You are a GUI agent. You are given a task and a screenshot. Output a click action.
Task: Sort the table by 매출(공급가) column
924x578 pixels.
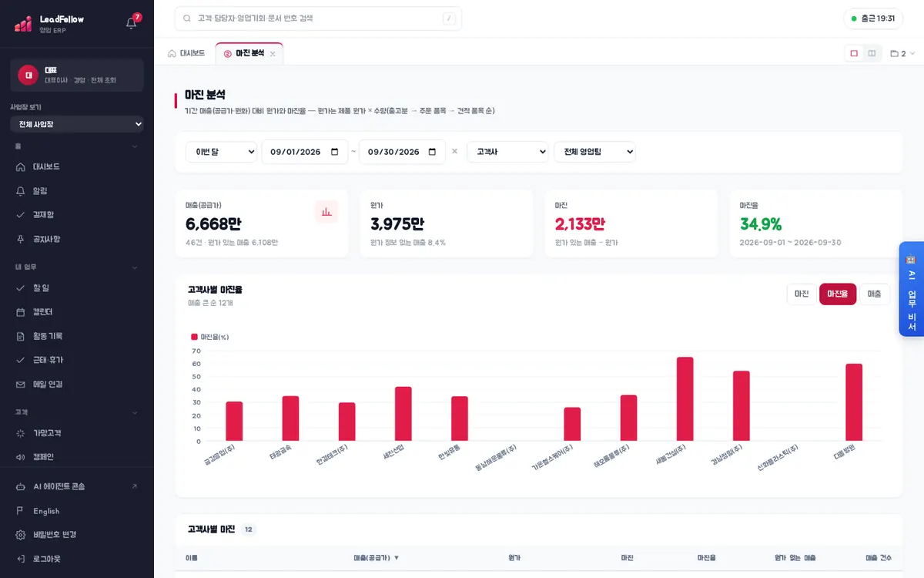[x=377, y=557]
